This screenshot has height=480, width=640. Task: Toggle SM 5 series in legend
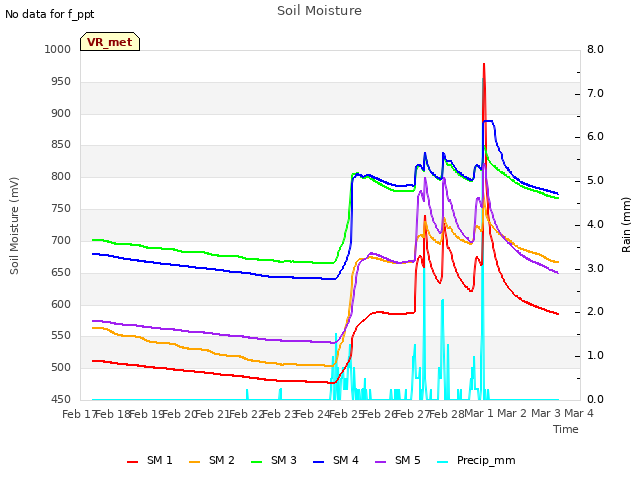pos(398,460)
